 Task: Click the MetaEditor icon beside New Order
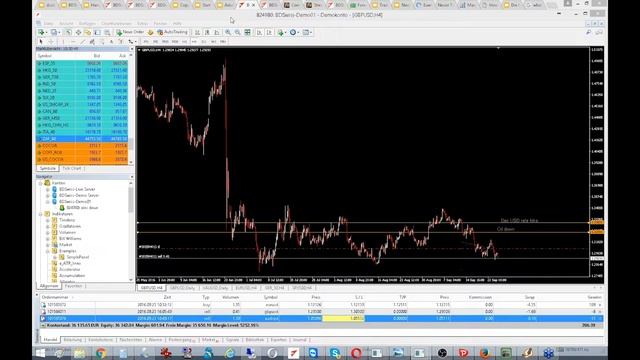point(151,32)
